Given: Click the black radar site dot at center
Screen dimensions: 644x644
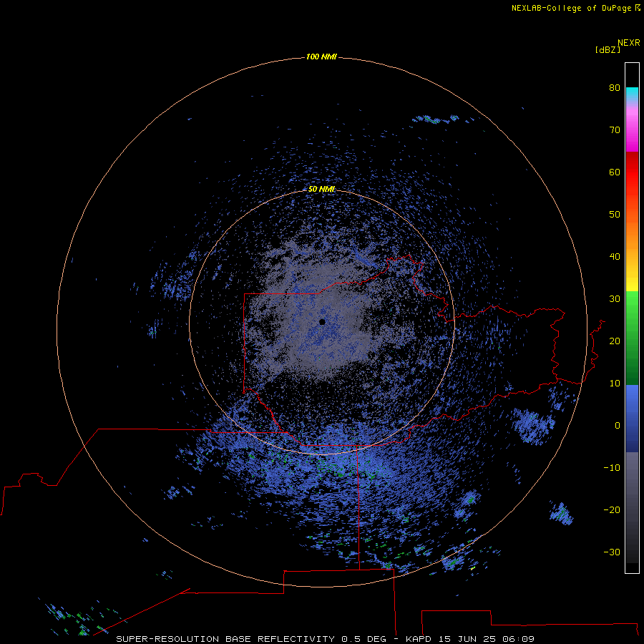Looking at the screenshot, I should pyautogui.click(x=323, y=322).
